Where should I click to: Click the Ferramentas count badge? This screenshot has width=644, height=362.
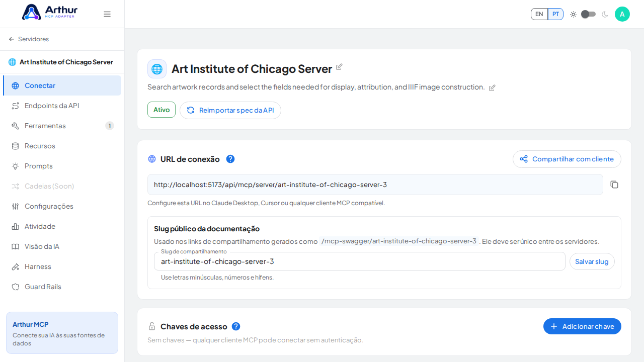tap(110, 126)
